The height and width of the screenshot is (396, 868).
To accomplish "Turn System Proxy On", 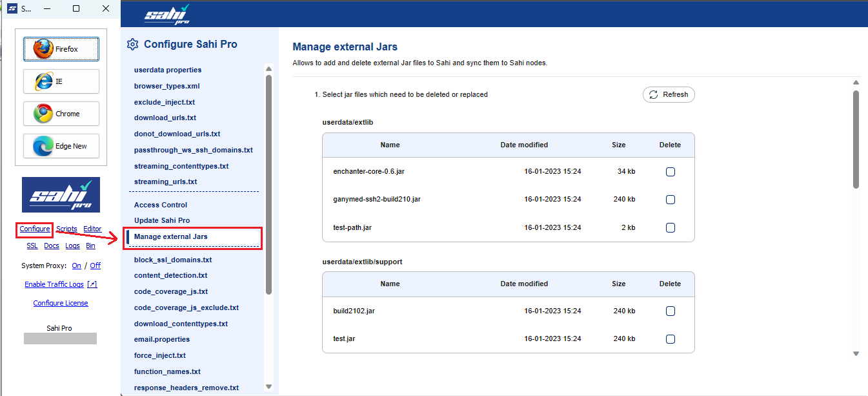I will (77, 266).
